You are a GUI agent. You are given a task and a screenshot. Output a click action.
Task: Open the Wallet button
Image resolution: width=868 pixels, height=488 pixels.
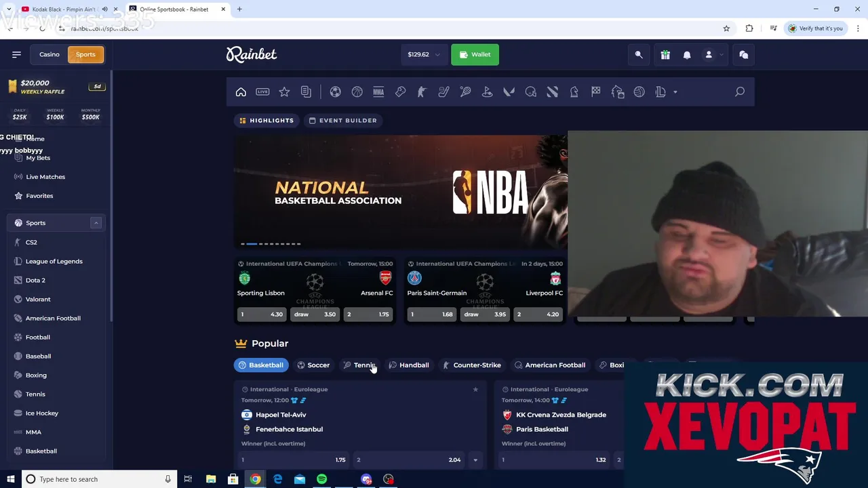[475, 54]
